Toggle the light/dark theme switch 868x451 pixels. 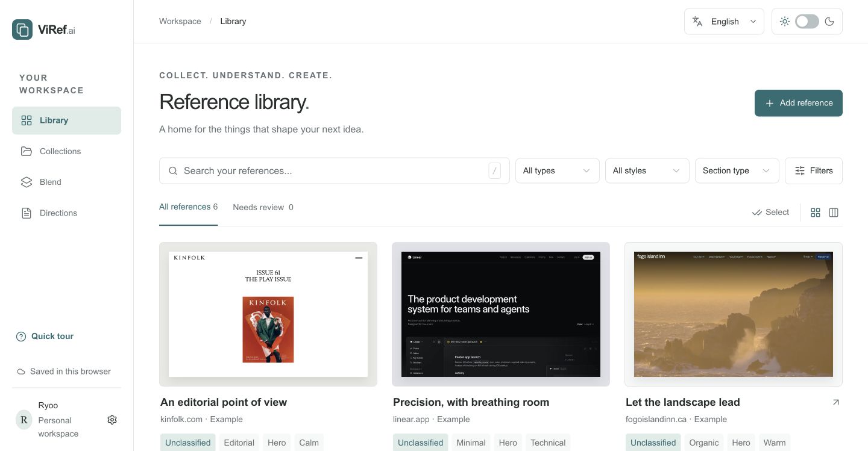(x=807, y=22)
